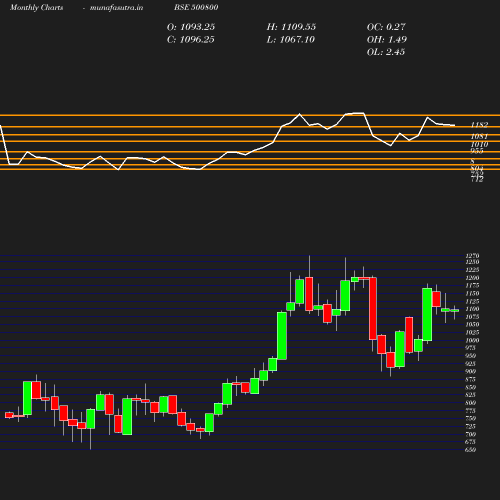
Task: Click the '950' price axis label
Action: coord(471,356)
